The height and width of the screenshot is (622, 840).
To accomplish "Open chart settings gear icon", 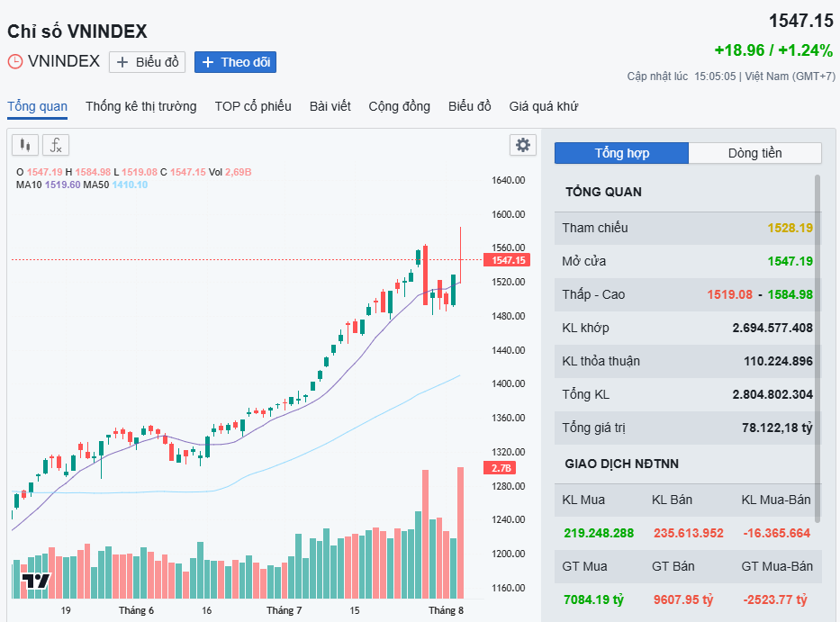I will pyautogui.click(x=523, y=145).
